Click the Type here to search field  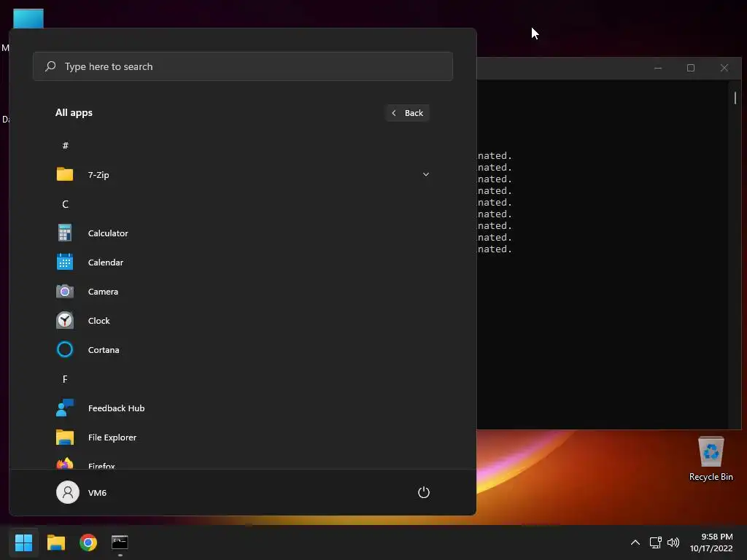click(243, 66)
